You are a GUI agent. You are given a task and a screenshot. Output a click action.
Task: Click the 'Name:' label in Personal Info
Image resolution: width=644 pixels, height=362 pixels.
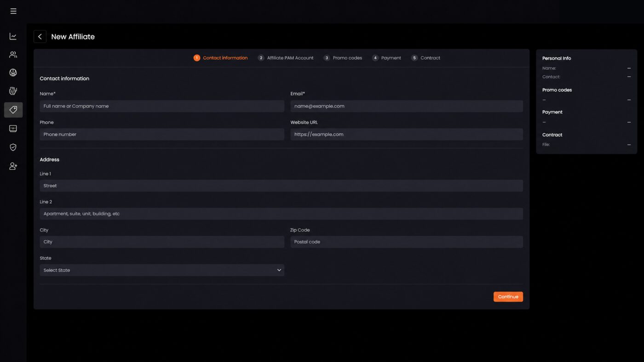[549, 68]
